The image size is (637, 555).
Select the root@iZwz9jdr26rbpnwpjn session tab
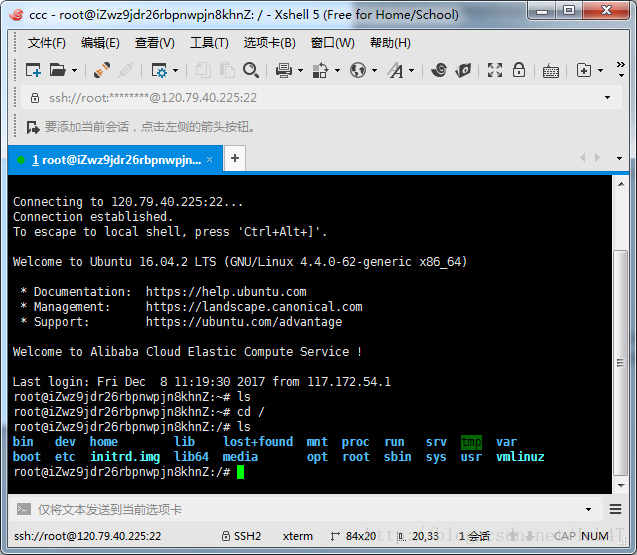click(x=115, y=159)
